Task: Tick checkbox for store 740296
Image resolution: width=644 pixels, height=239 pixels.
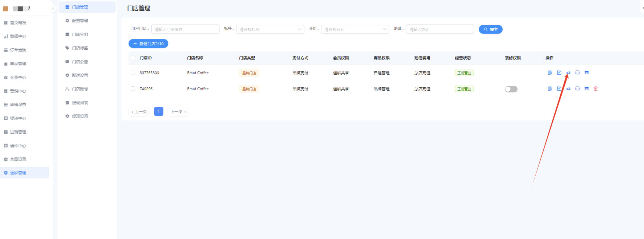Action: pyautogui.click(x=133, y=89)
